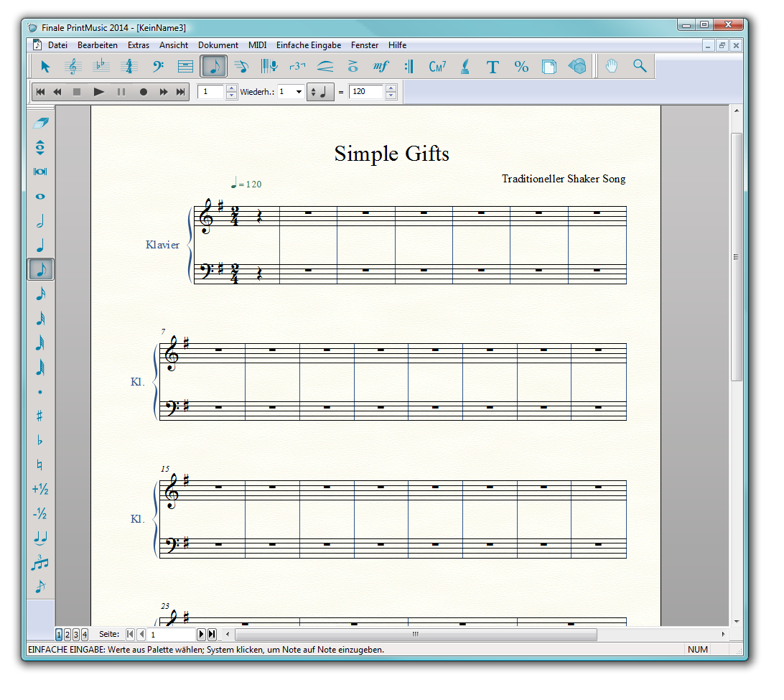Activate the Text tool
The height and width of the screenshot is (700, 784).
click(493, 67)
